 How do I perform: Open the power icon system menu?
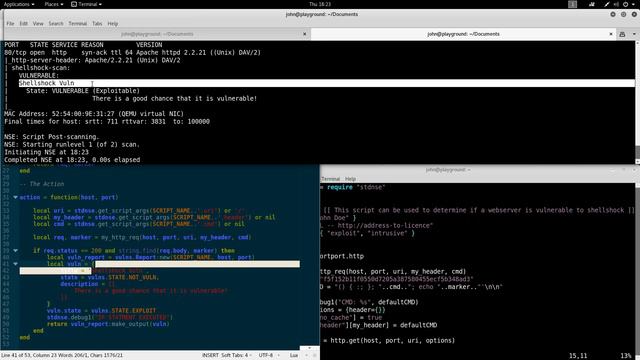click(x=627, y=4)
